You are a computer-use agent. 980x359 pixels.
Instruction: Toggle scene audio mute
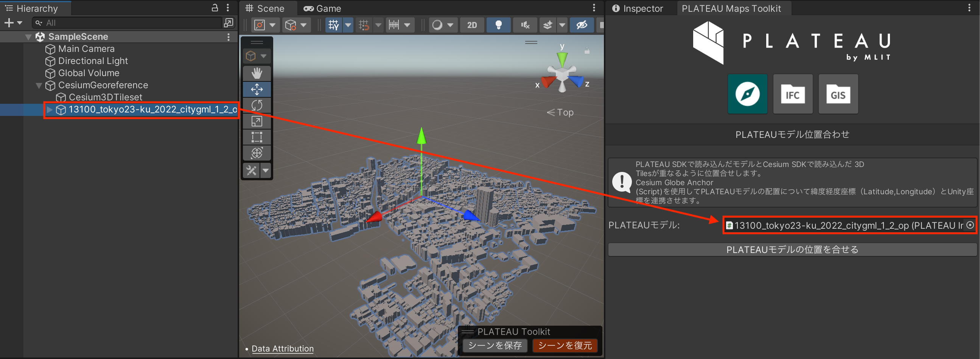[525, 25]
